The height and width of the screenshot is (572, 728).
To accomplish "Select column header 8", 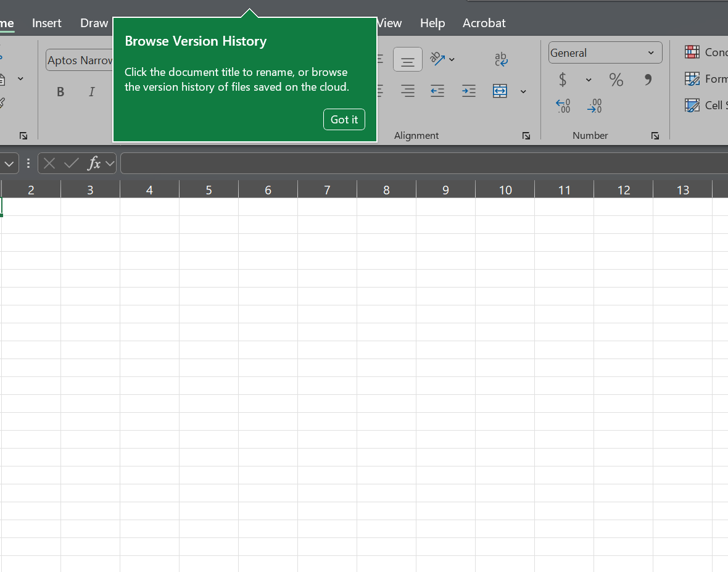I will coord(386,189).
